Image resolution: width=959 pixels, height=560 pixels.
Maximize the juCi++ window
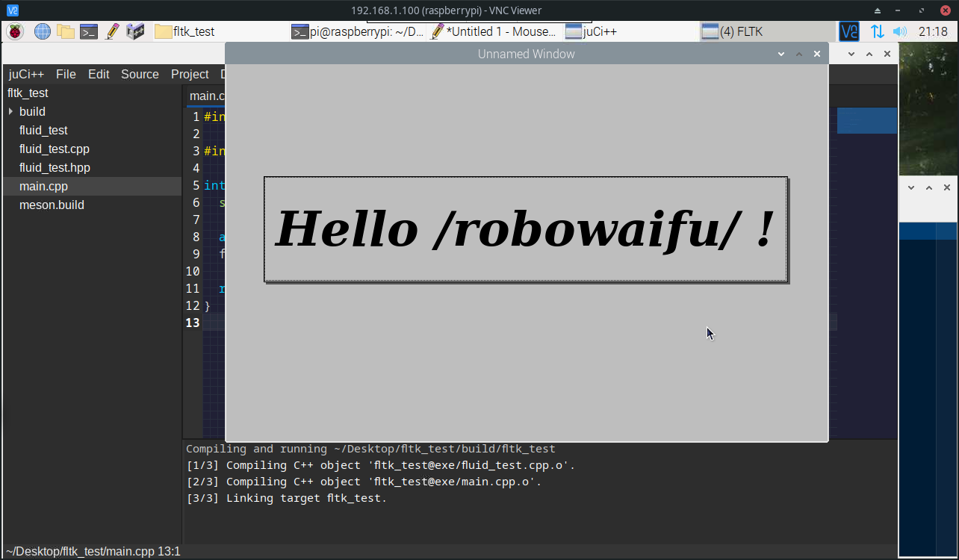click(x=869, y=54)
